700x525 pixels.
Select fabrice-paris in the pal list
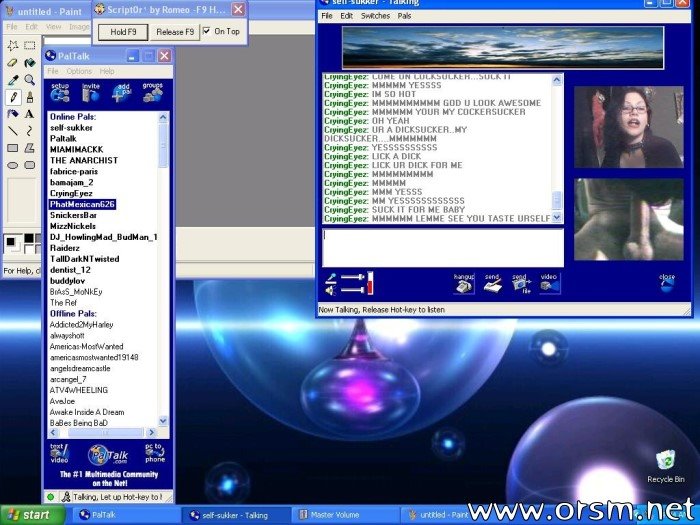[74, 171]
